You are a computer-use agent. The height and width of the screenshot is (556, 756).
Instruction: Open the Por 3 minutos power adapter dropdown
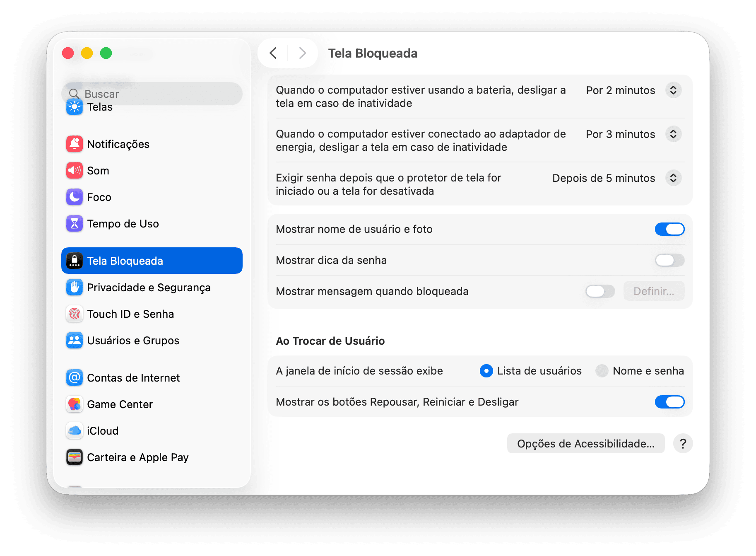pos(633,134)
